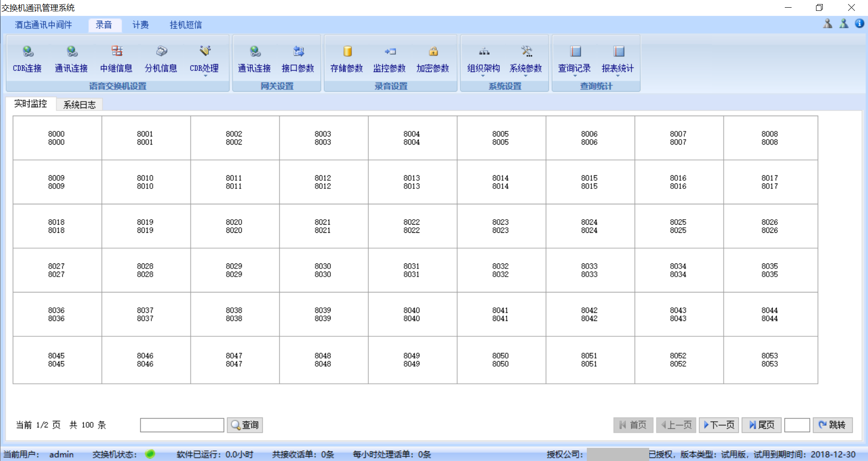The height and width of the screenshot is (461, 868).
Task: Open 接口参数 in gateway settings
Action: [x=298, y=59]
